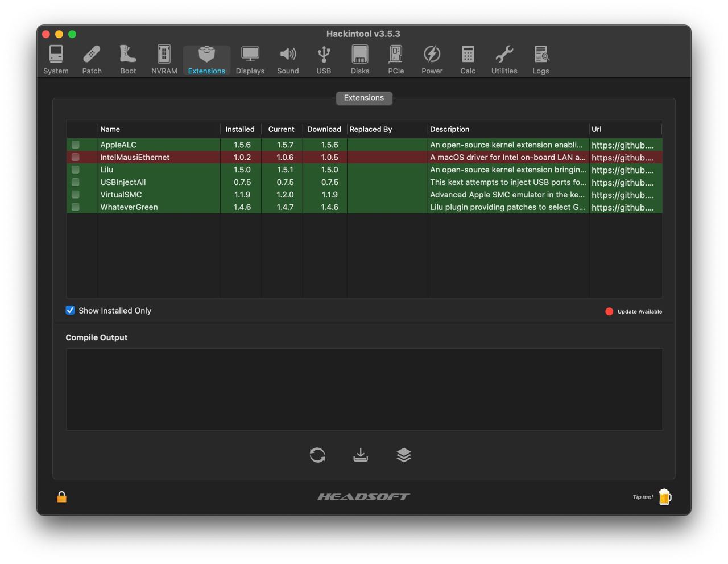The width and height of the screenshot is (728, 564).
Task: Select the Extensions toolbar icon
Action: 206,60
